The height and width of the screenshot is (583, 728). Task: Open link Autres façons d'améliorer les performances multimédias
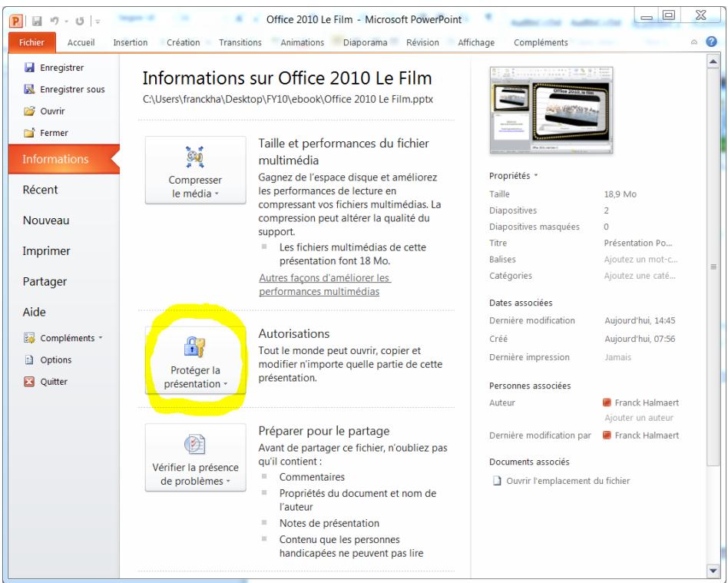tap(325, 285)
